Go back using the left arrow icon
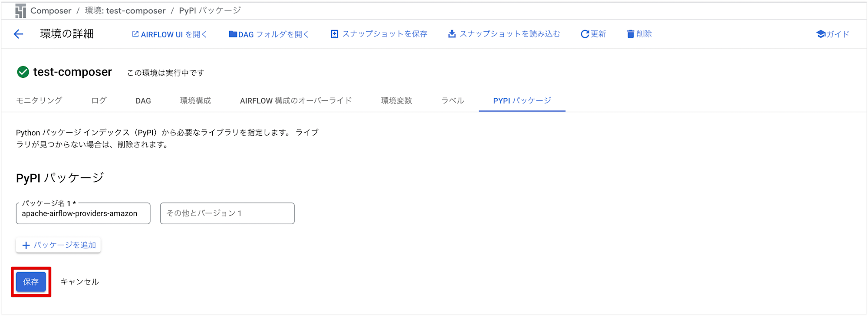 tap(18, 34)
